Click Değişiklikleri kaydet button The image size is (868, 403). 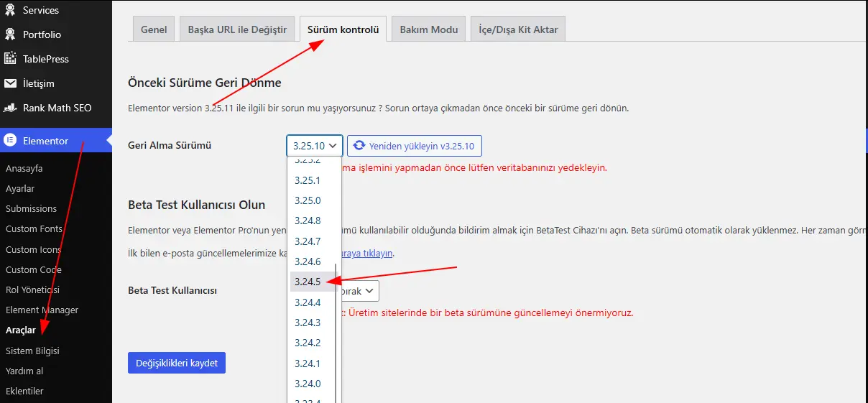[177, 363]
